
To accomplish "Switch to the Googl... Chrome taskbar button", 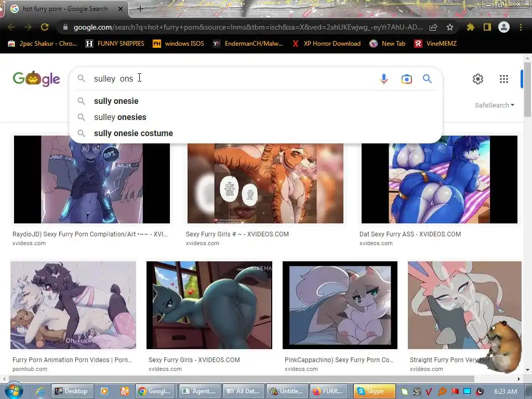I will coord(156,391).
